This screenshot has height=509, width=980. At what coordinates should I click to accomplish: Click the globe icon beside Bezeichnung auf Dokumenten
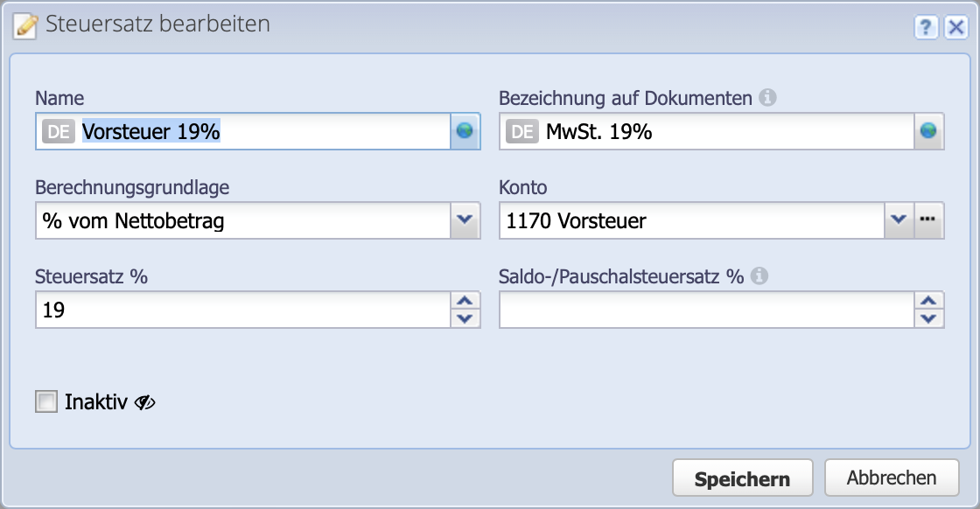929,131
